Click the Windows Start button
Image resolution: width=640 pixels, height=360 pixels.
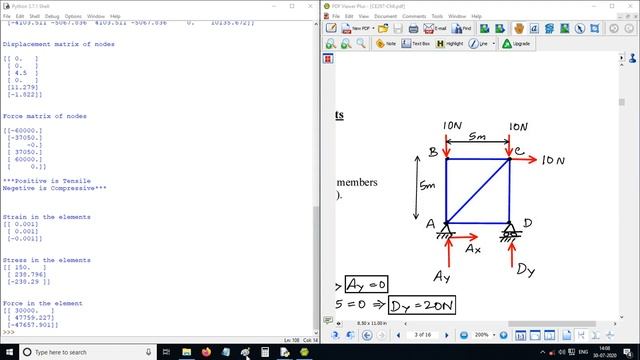tap(9, 352)
